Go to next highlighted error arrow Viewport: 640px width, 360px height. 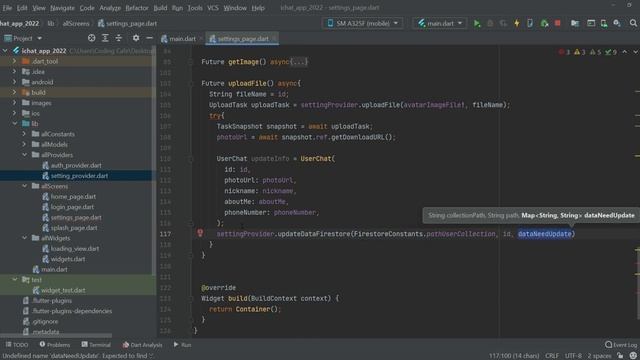[x=635, y=52]
